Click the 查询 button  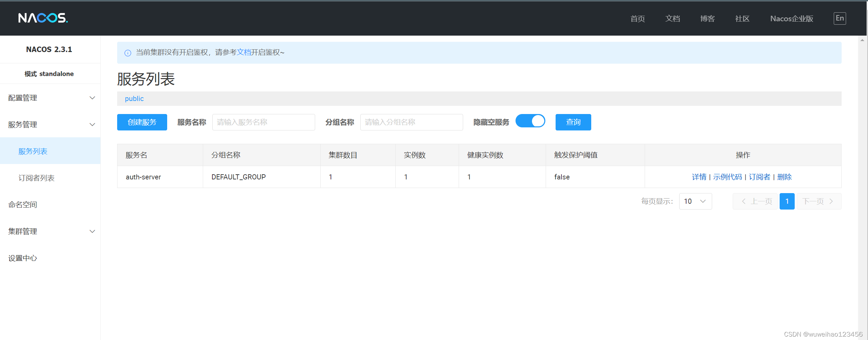pos(573,122)
